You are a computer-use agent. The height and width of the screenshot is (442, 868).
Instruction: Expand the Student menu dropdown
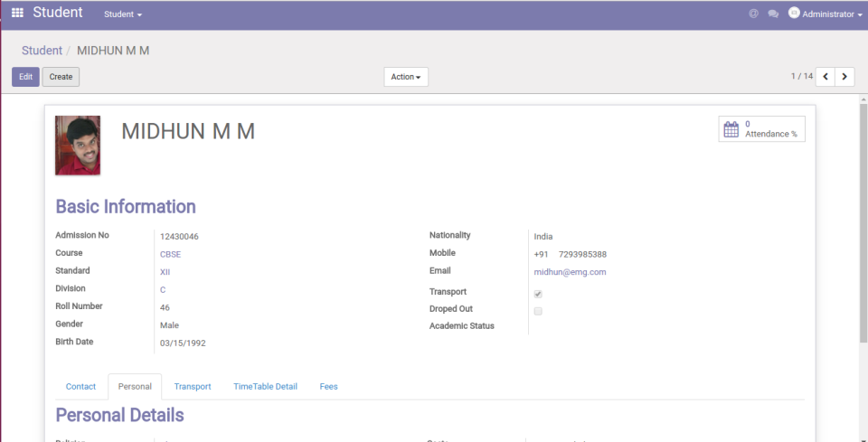(x=123, y=14)
